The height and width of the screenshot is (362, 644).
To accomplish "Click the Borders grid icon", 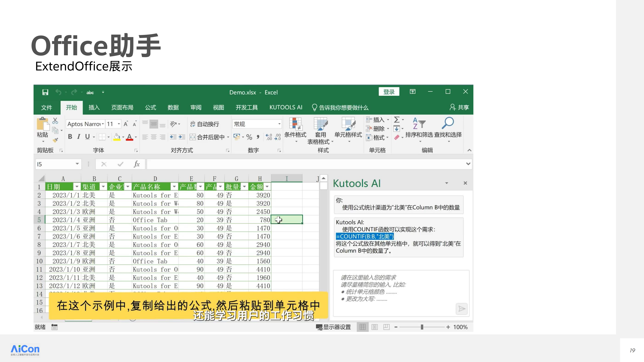I will [102, 137].
